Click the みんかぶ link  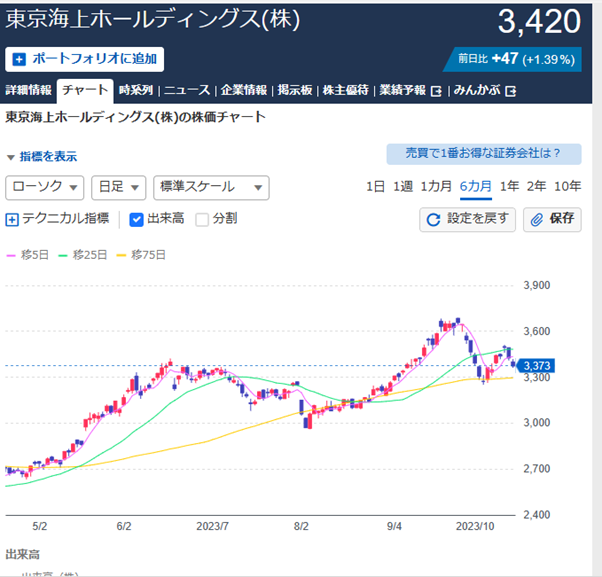pyautogui.click(x=477, y=90)
